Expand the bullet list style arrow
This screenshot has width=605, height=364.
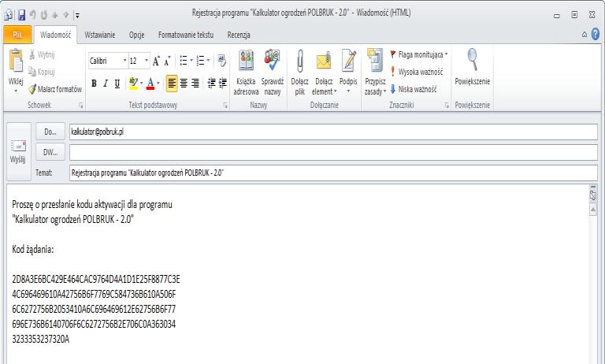(191, 61)
